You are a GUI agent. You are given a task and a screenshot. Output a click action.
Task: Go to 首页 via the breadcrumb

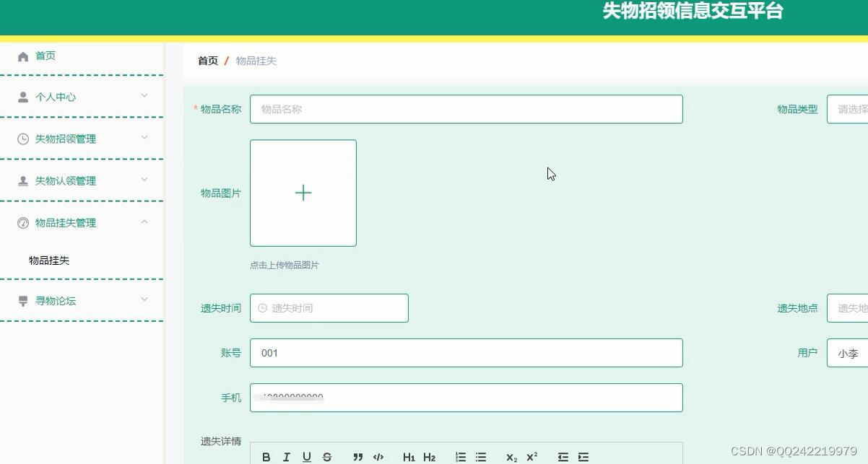pos(208,61)
